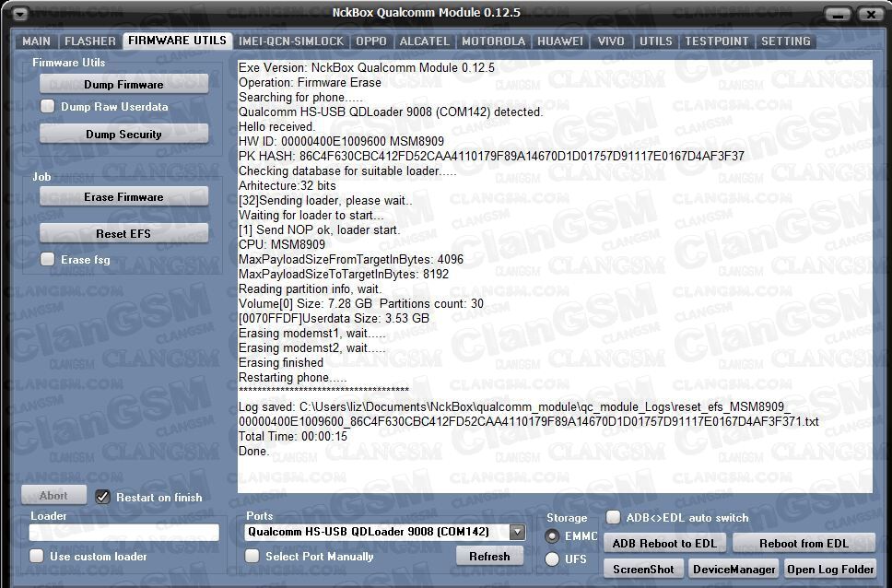
Task: Open the title bar dropdown menu icon
Action: pyautogui.click(x=20, y=14)
